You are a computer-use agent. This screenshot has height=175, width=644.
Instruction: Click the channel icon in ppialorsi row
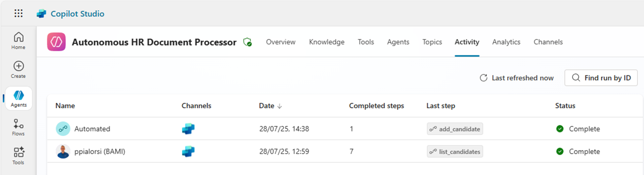click(188, 152)
